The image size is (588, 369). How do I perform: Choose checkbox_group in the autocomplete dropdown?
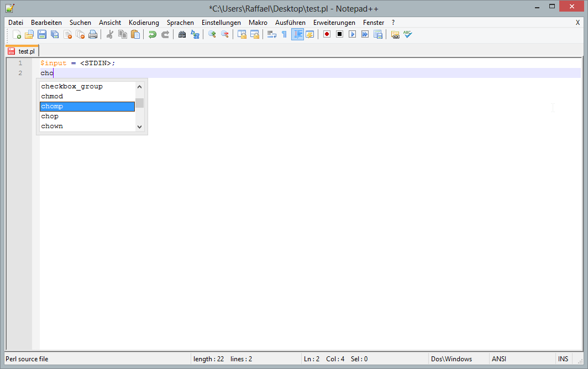tap(72, 86)
